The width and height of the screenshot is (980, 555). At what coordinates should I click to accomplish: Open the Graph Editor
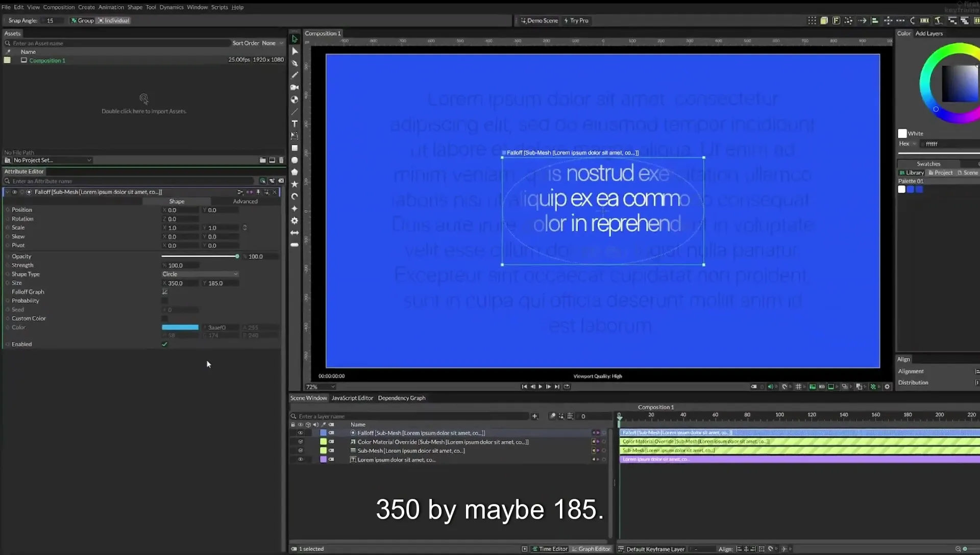(x=591, y=549)
